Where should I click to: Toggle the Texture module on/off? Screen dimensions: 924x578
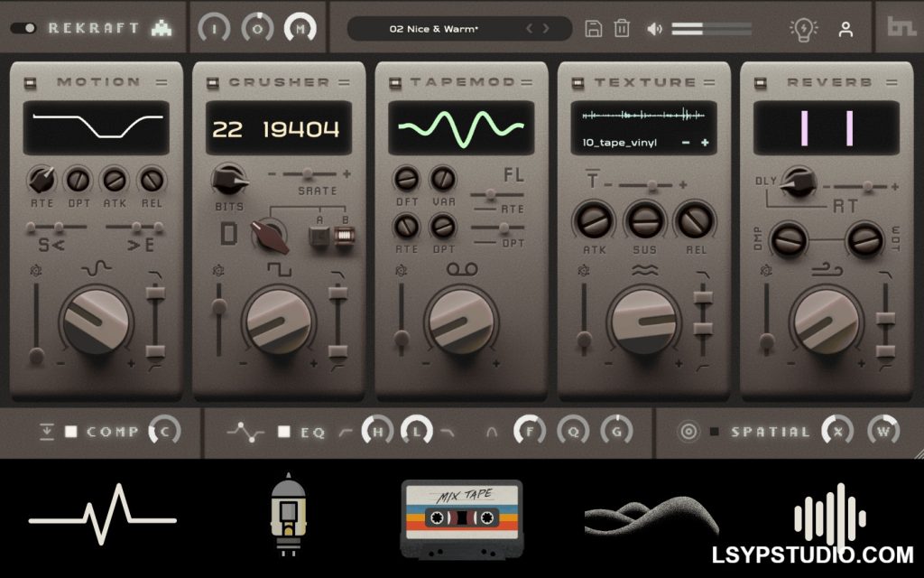[578, 83]
